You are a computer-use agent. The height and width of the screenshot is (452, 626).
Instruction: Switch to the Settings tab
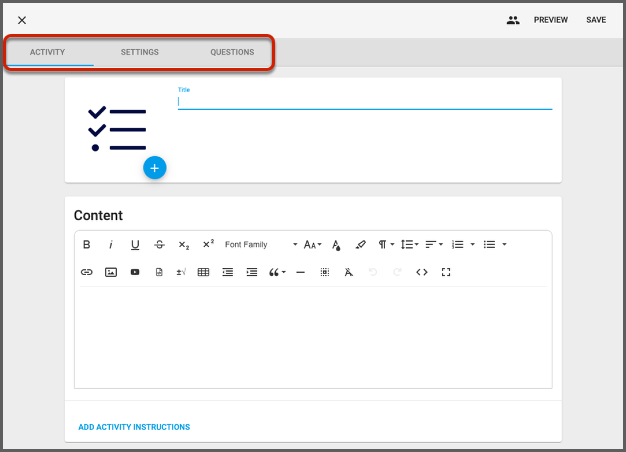coord(140,52)
